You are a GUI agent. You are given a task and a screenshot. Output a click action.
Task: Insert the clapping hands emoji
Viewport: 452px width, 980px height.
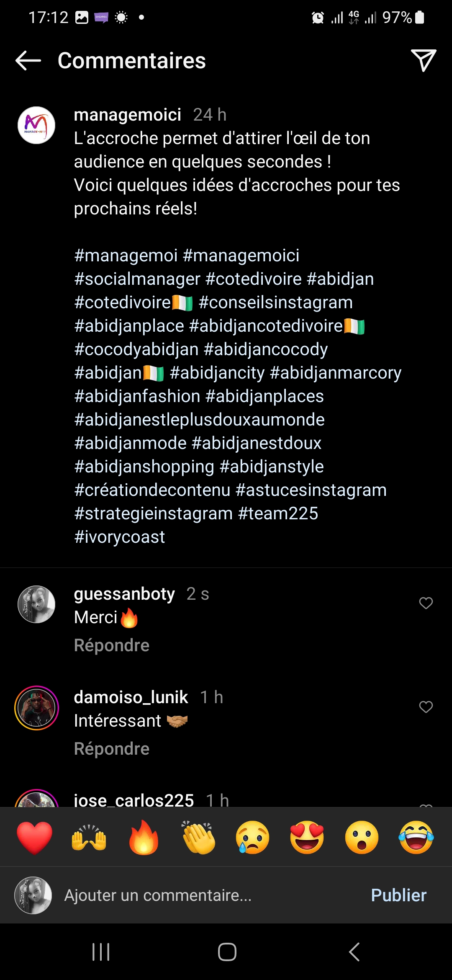(198, 838)
